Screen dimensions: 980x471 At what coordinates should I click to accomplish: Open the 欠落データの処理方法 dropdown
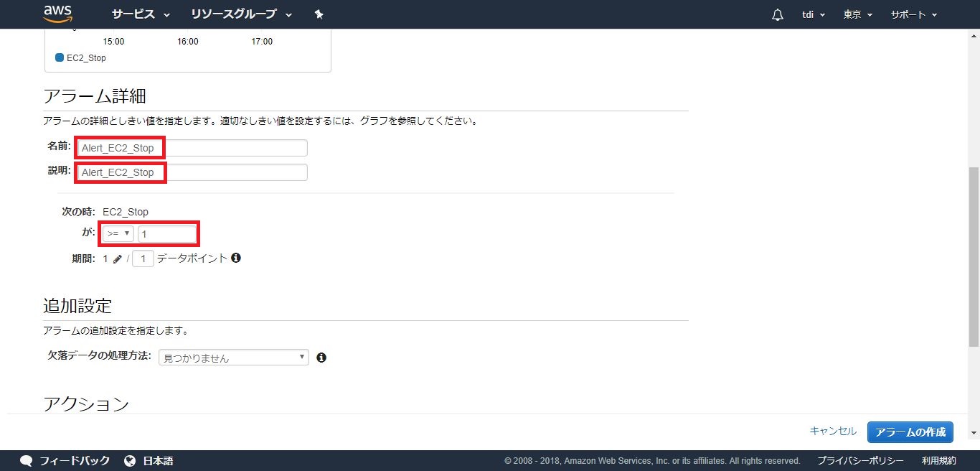point(233,358)
